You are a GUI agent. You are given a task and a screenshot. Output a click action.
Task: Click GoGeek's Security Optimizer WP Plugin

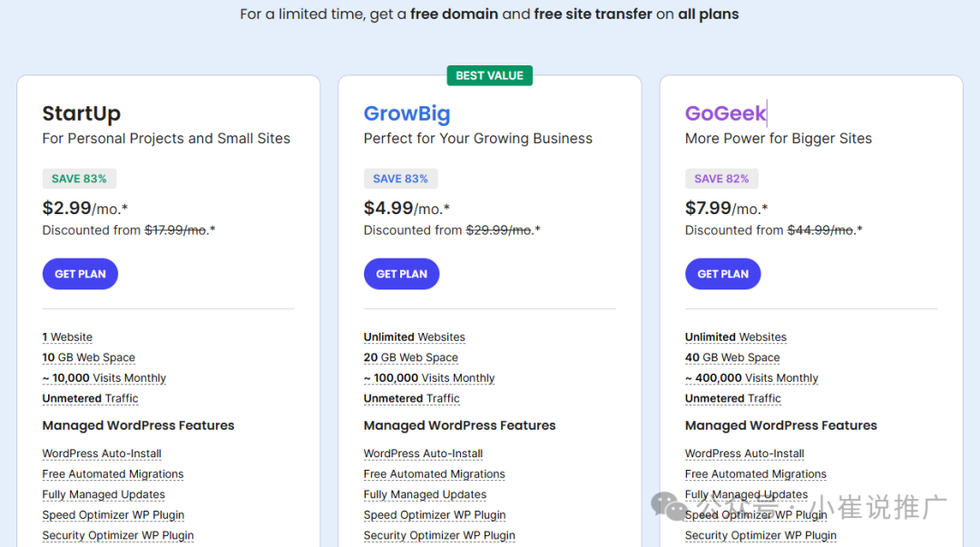click(760, 536)
